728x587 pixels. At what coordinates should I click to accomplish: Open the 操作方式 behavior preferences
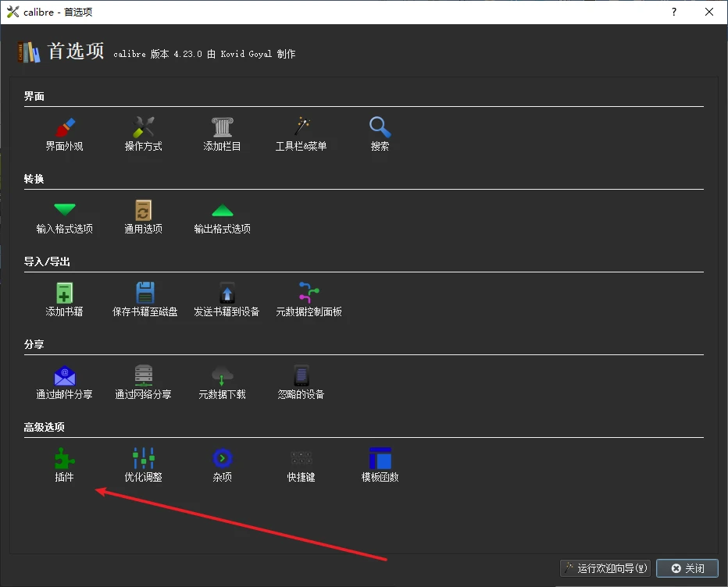coord(144,134)
